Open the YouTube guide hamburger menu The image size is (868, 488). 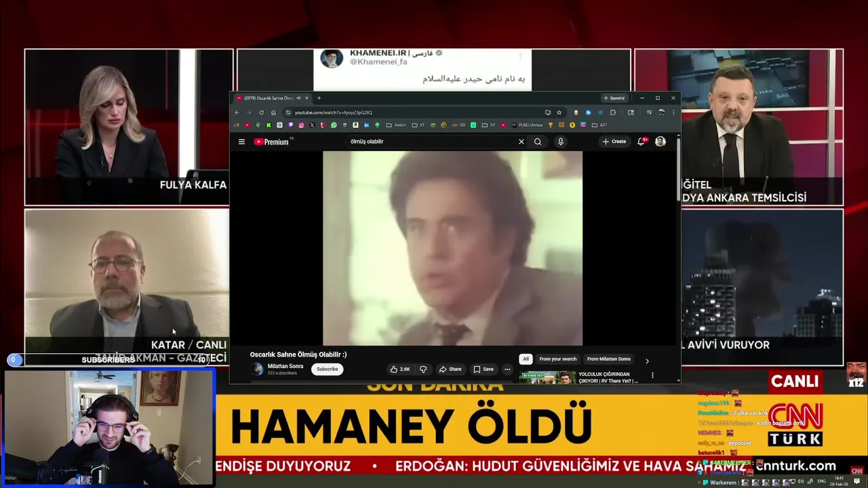pos(241,142)
